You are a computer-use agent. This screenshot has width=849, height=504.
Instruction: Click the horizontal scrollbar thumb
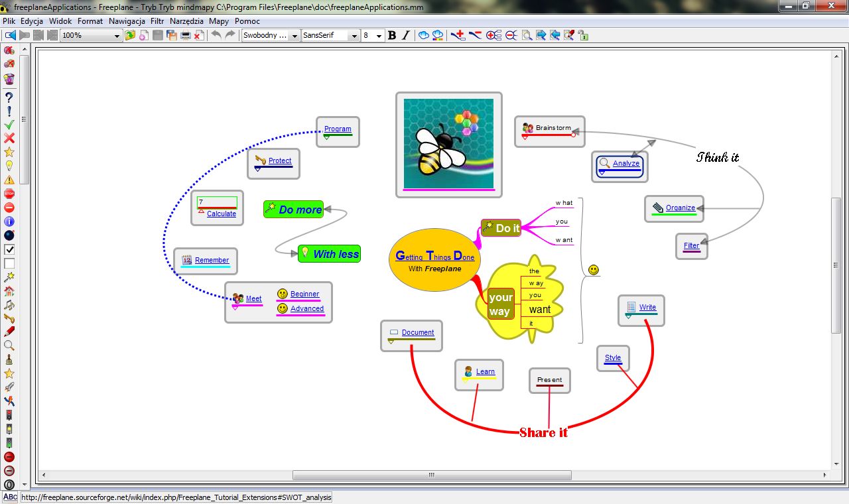[x=432, y=475]
